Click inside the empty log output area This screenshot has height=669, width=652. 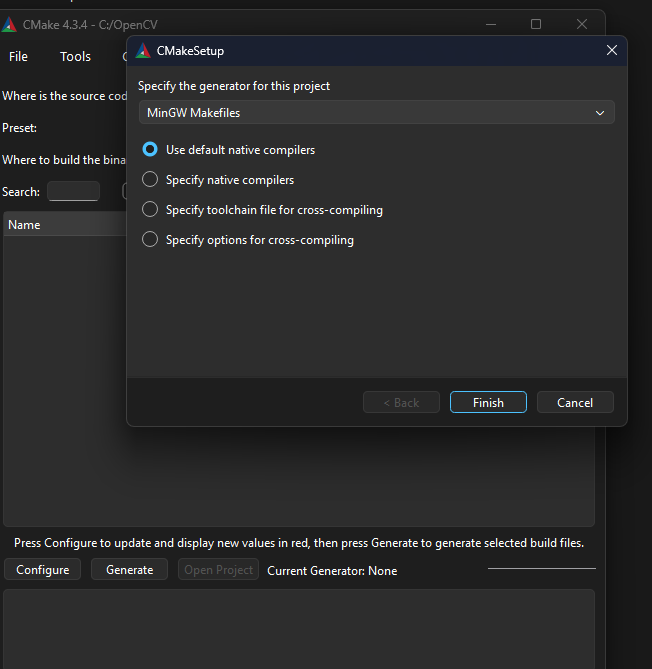point(299,629)
